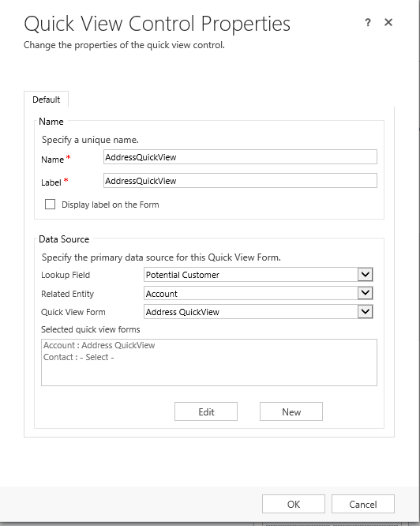The width and height of the screenshot is (420, 526).
Task: Open the Potential Customer lookup combo box
Action: point(258,274)
